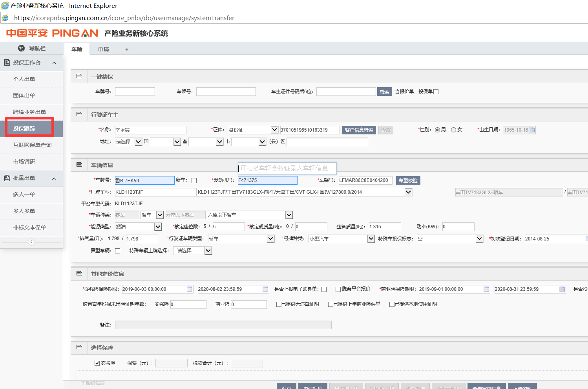This screenshot has width=588, height=389.
Task: Click the 检索 search button
Action: click(x=384, y=92)
